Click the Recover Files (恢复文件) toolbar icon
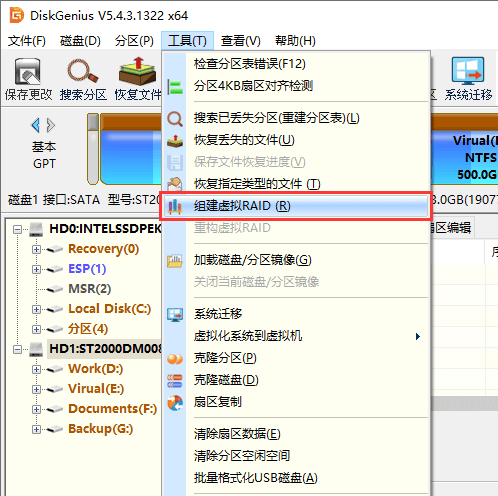 click(x=137, y=71)
